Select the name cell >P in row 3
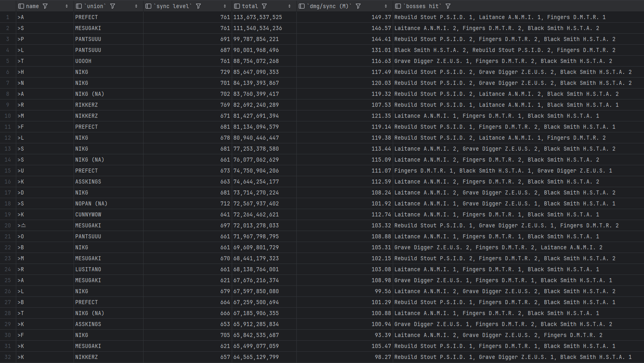 point(45,39)
